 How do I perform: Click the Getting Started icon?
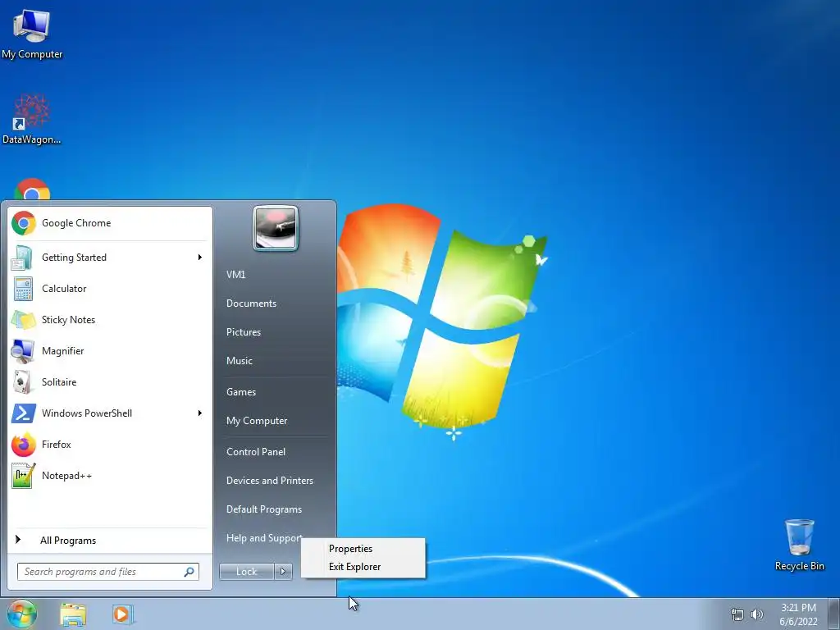(22, 258)
